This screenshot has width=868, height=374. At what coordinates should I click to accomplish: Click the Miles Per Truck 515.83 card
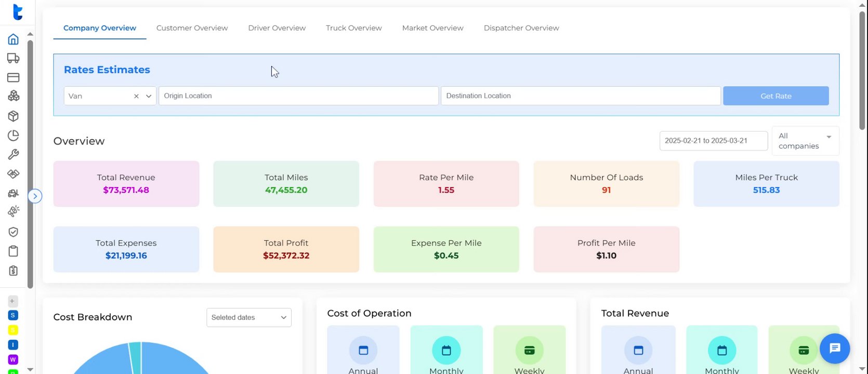[x=766, y=184]
